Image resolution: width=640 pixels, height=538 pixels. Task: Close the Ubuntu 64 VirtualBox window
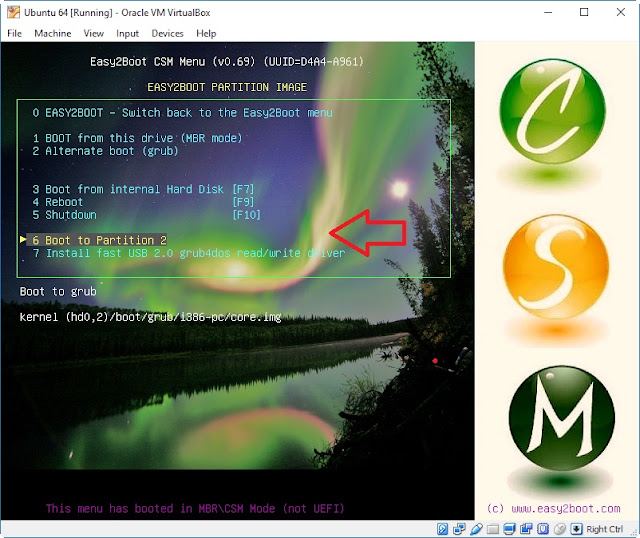[621, 12]
